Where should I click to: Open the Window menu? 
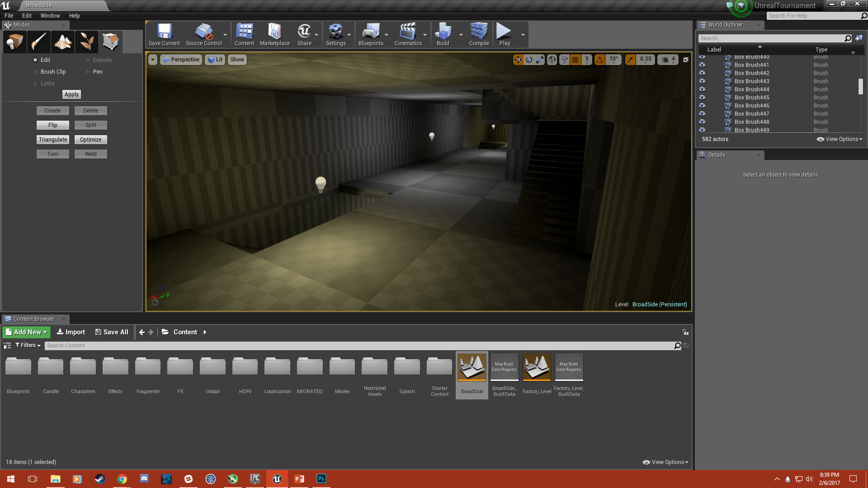[50, 15]
